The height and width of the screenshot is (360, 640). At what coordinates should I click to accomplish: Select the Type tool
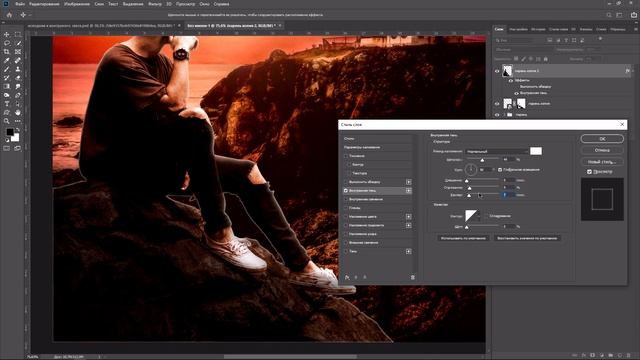tap(7, 104)
